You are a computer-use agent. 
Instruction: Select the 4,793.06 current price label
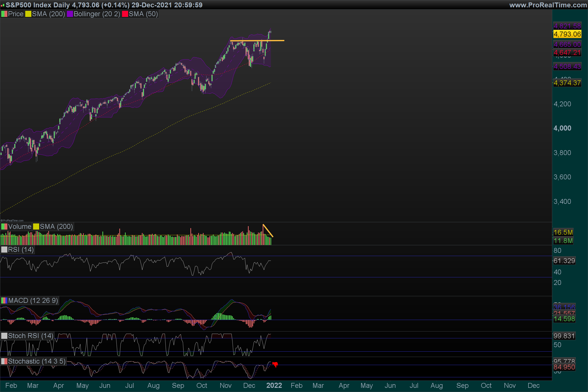coord(567,34)
